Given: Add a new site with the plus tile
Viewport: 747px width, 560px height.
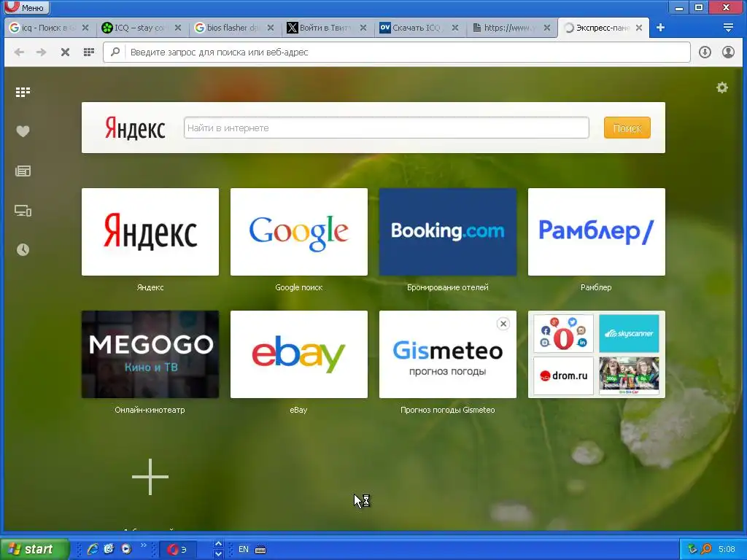Looking at the screenshot, I should click(150, 477).
